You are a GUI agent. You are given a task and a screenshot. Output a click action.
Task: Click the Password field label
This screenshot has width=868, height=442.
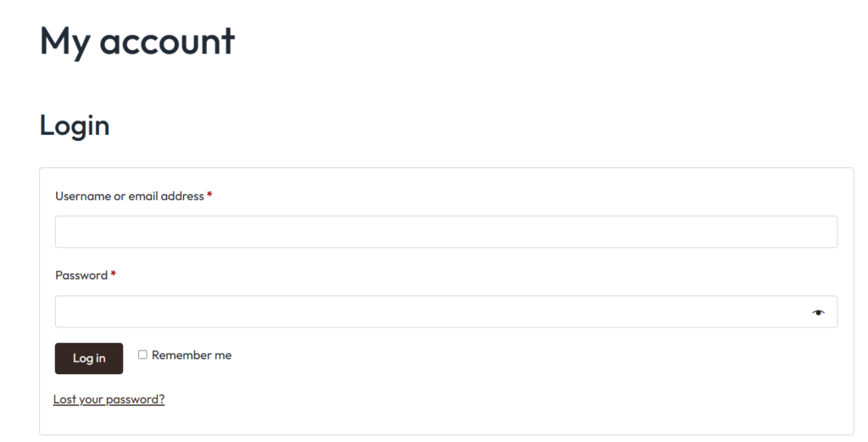pyautogui.click(x=81, y=275)
